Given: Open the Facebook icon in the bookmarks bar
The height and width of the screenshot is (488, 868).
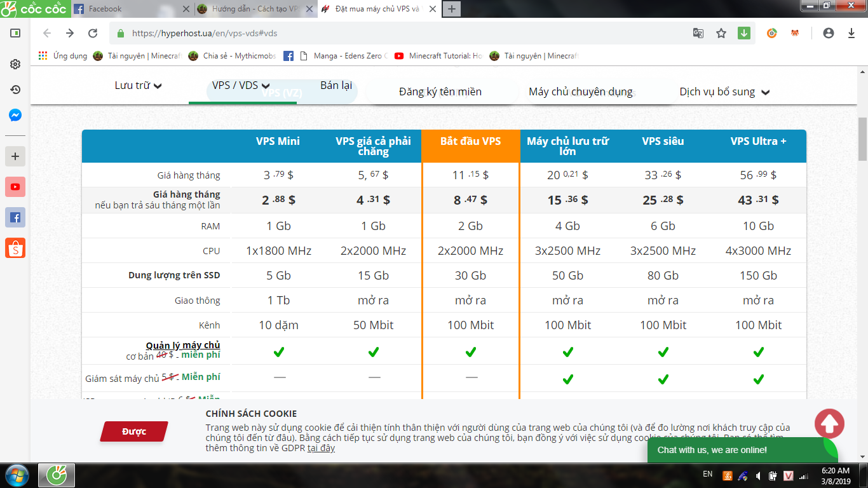Looking at the screenshot, I should click(288, 56).
